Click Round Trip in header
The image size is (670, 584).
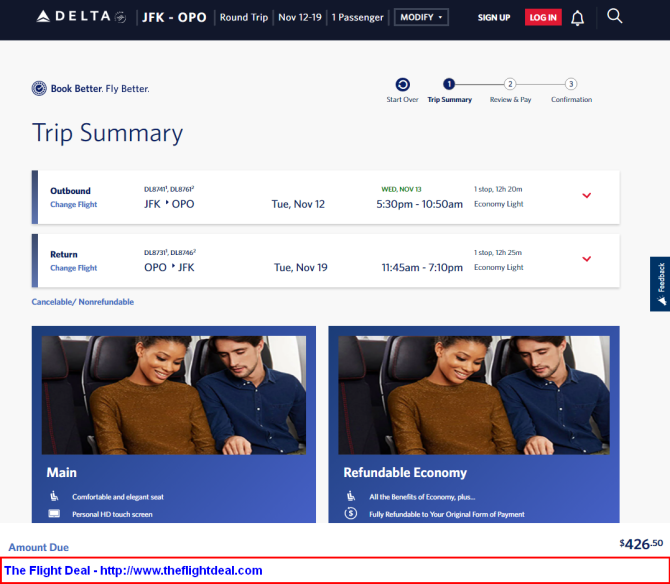244,18
